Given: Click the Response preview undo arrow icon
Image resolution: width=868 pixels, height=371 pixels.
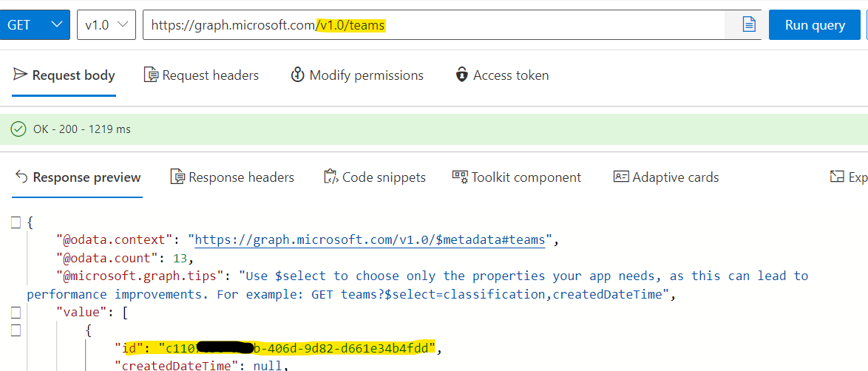Looking at the screenshot, I should click(21, 177).
